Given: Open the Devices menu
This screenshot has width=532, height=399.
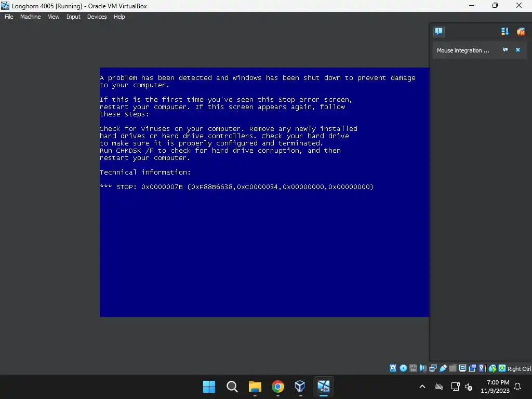Looking at the screenshot, I should coord(97,17).
